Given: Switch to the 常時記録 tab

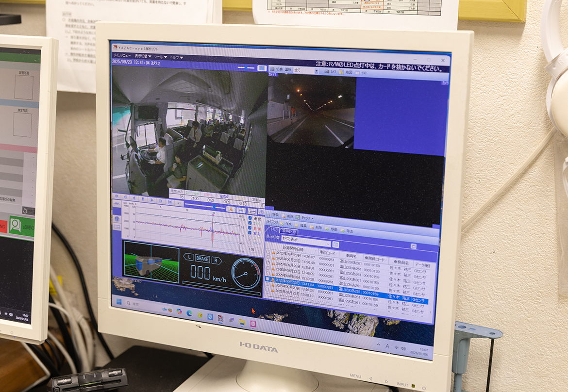Looking at the screenshot, I should (289, 231).
